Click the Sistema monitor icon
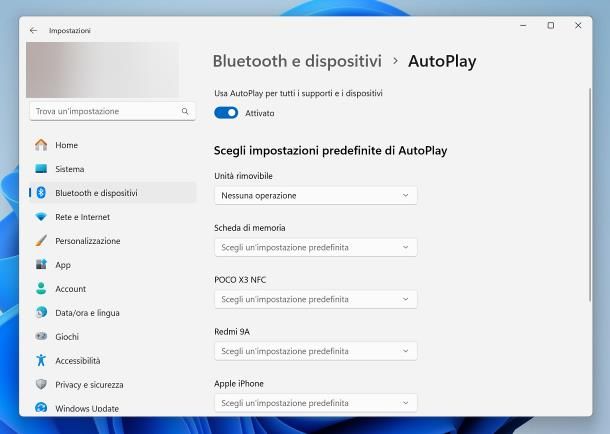Image resolution: width=610 pixels, height=434 pixels. tap(41, 169)
